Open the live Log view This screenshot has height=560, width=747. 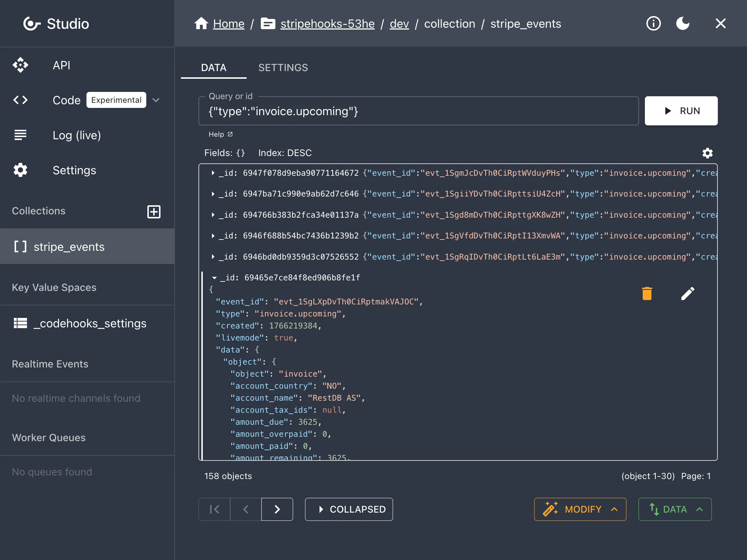pos(77,135)
